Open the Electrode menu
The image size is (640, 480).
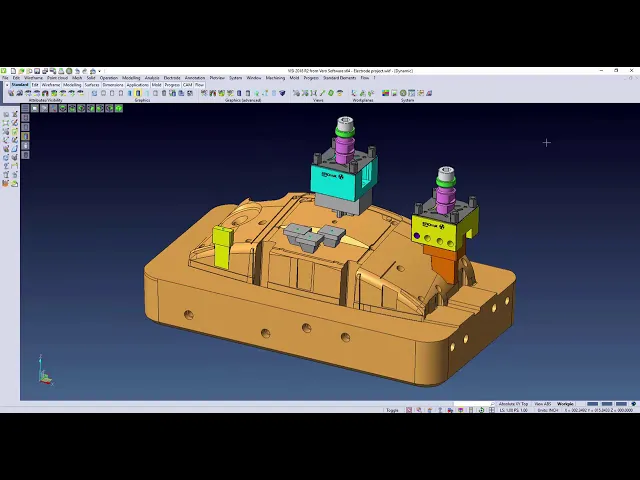coord(172,78)
